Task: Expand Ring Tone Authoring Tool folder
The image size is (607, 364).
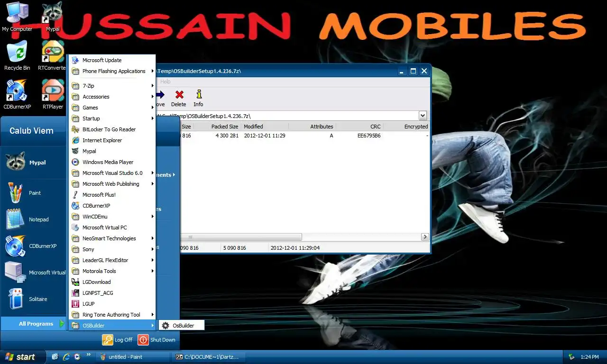Action: [x=112, y=315]
